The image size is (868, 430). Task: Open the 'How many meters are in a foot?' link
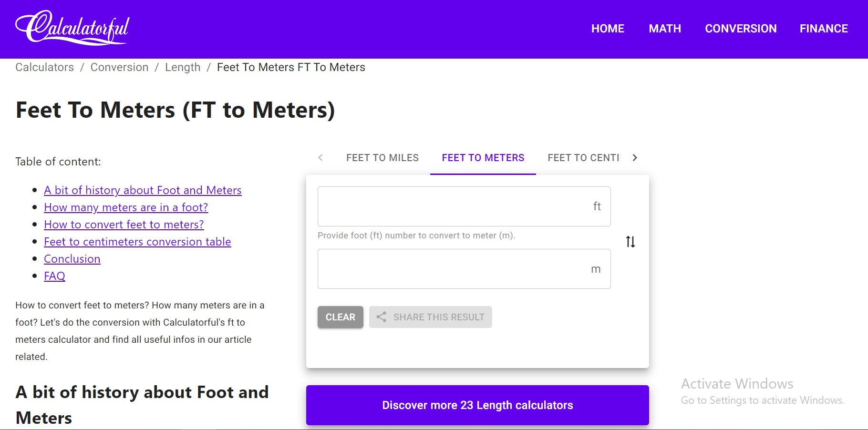125,207
